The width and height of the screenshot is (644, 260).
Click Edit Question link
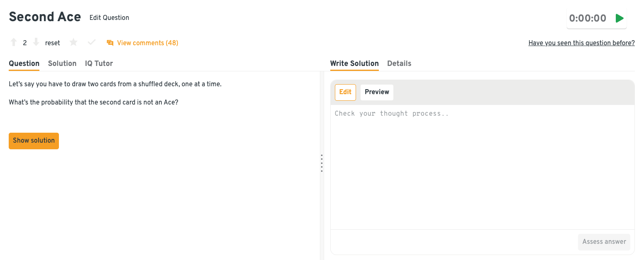coord(109,18)
